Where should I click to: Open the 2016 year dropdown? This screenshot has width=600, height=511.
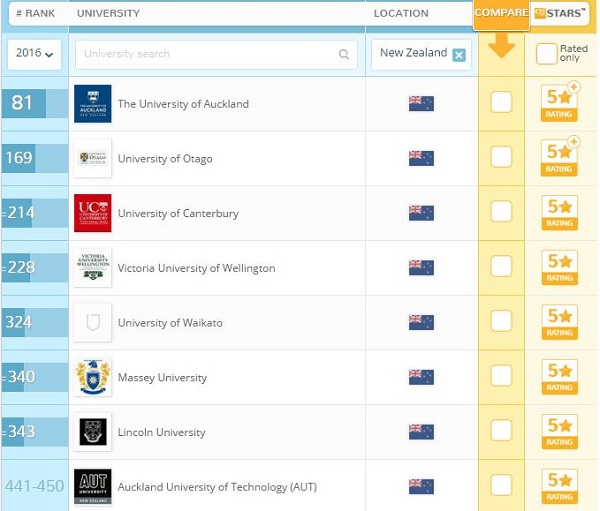[34, 54]
